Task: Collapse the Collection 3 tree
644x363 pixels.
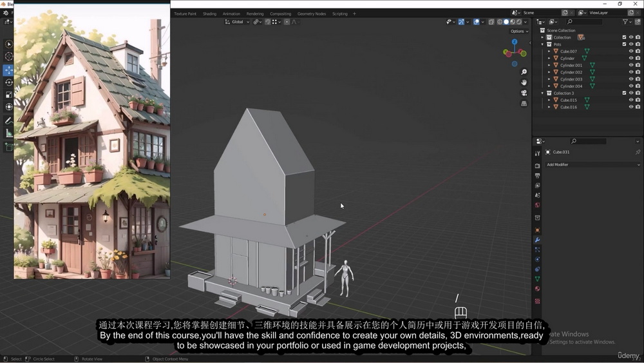Action: tap(542, 93)
